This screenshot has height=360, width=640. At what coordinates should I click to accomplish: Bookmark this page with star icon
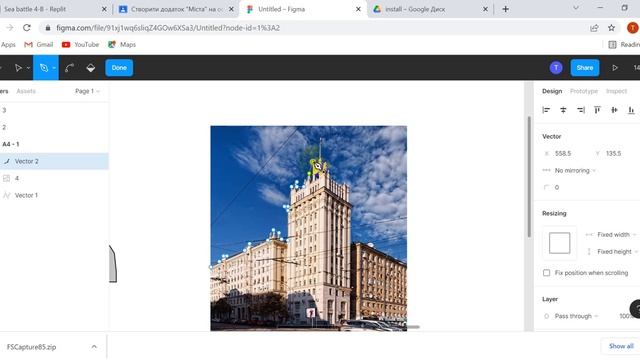[x=611, y=28]
